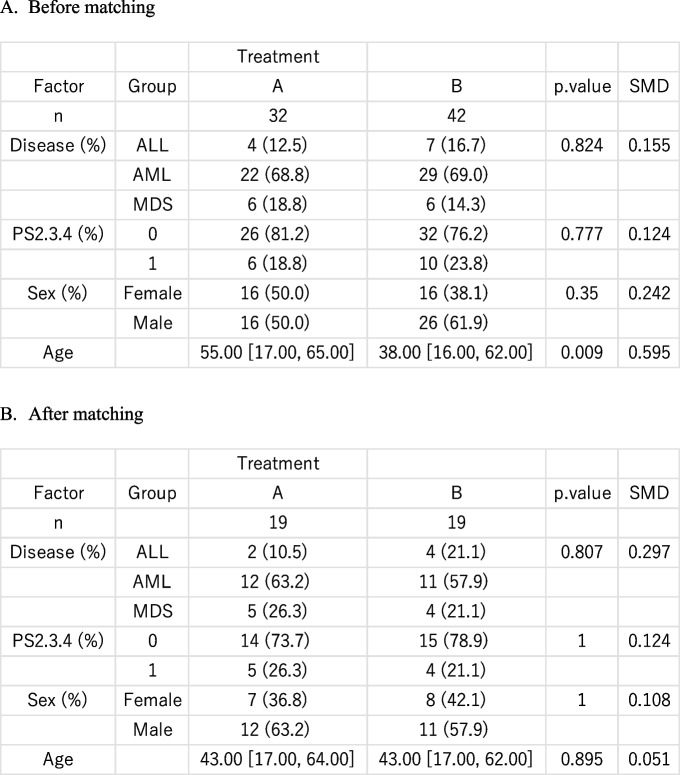Click the SMD value 0.595 cell

649,352
